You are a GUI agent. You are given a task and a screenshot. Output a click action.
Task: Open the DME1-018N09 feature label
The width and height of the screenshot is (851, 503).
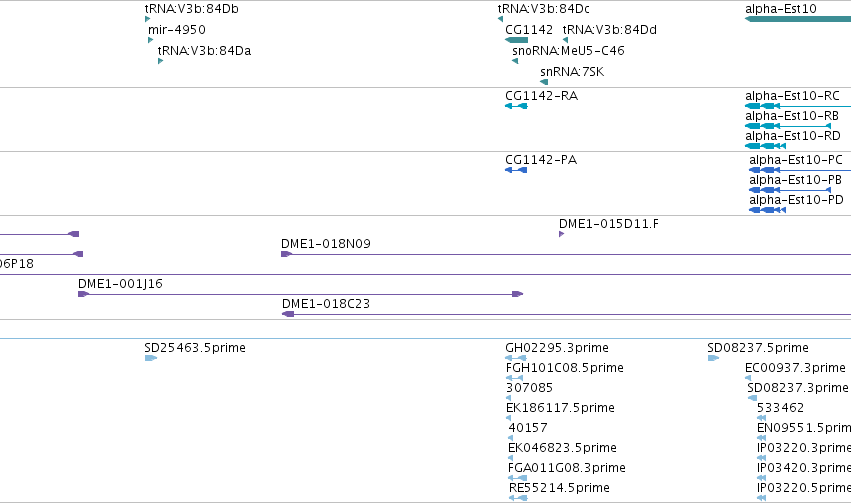point(326,244)
